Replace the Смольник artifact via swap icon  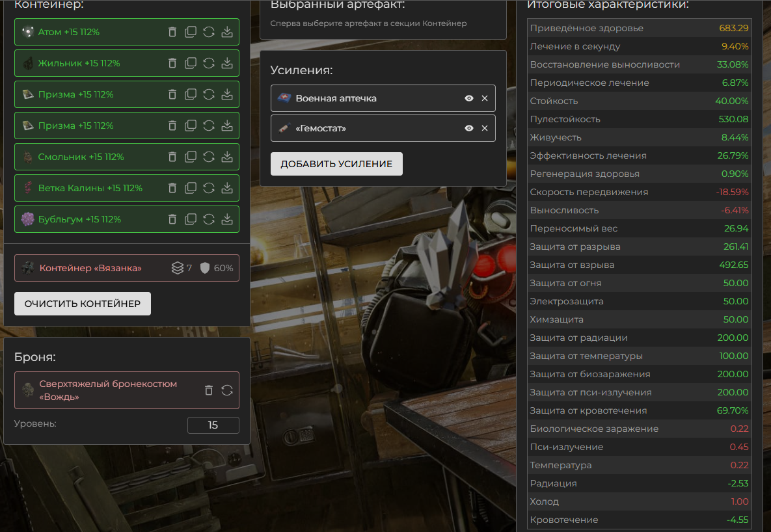coord(209,157)
